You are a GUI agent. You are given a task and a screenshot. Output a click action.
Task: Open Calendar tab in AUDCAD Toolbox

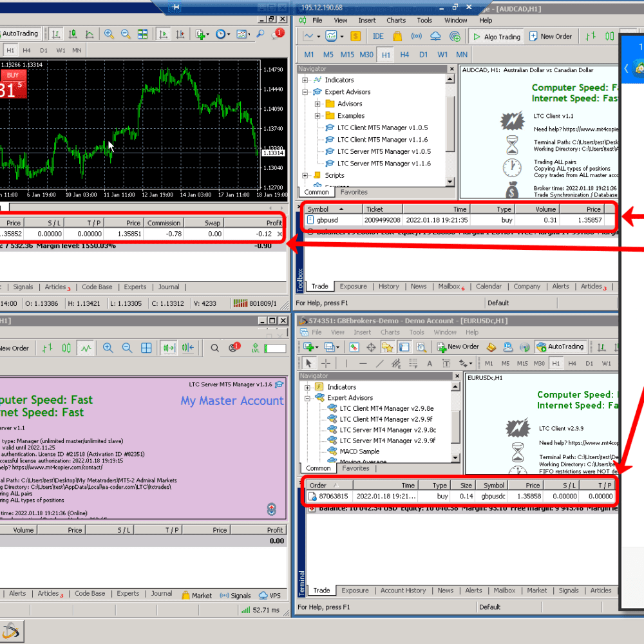click(488, 287)
